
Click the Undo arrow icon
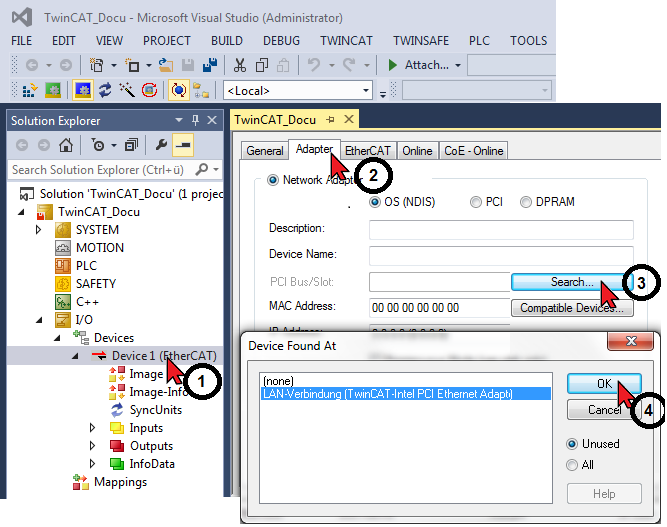pyautogui.click(x=314, y=65)
